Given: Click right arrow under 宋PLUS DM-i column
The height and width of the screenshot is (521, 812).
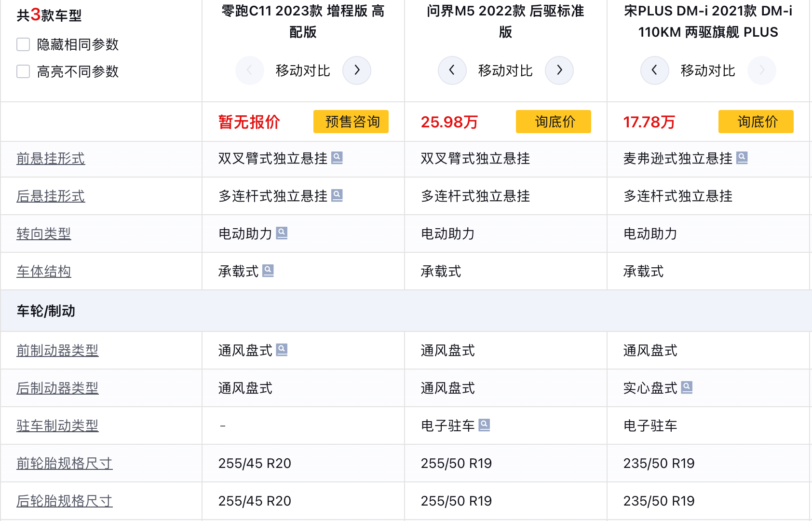Looking at the screenshot, I should (x=762, y=70).
